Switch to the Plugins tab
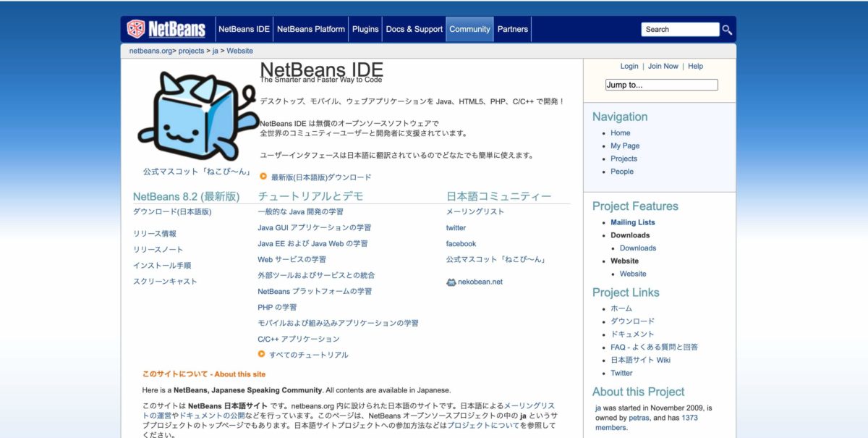Screen dimensions: 868x438 pyautogui.click(x=365, y=29)
